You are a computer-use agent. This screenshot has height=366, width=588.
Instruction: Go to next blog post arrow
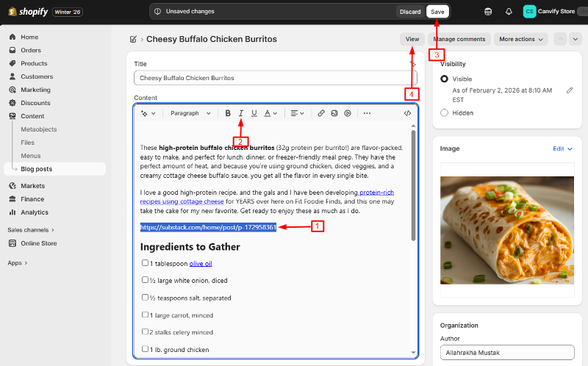576,39
